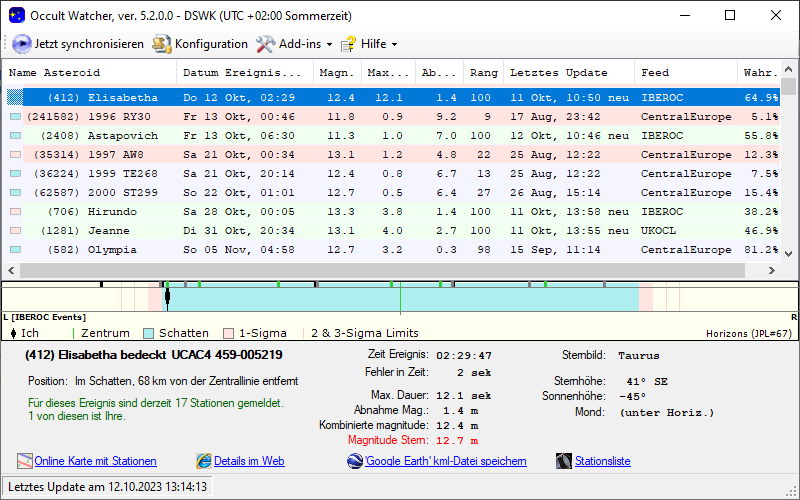Click the Internet Explorer Details icon
The width and height of the screenshot is (800, 500).
[205, 461]
